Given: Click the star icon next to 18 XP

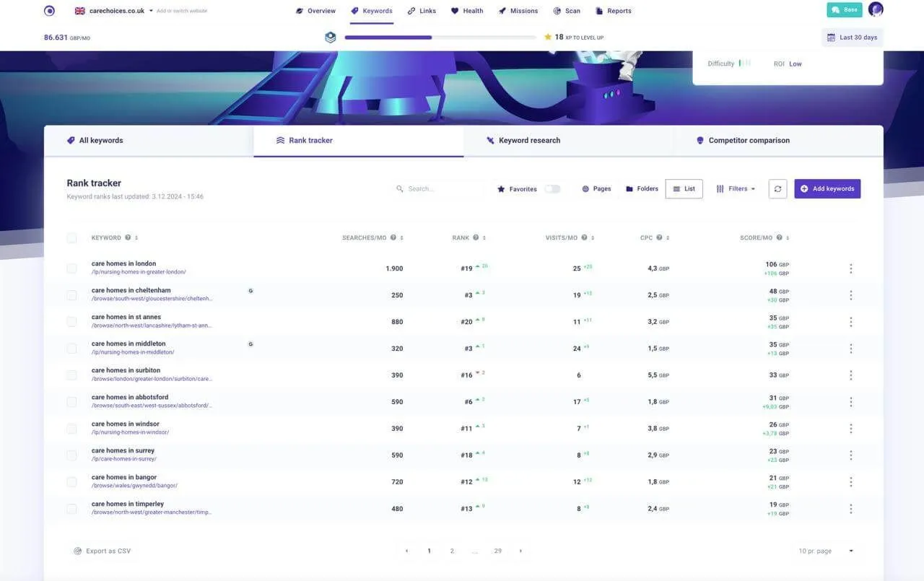Looking at the screenshot, I should [548, 37].
